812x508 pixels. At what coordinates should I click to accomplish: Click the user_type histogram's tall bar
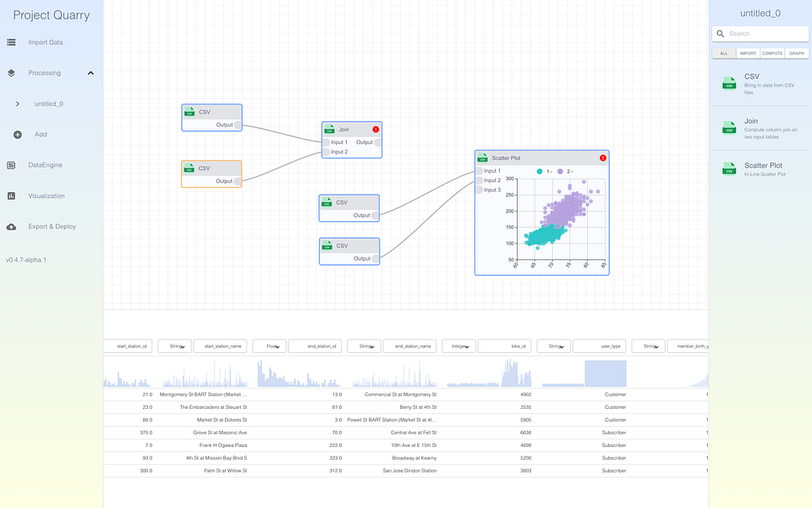pos(606,373)
